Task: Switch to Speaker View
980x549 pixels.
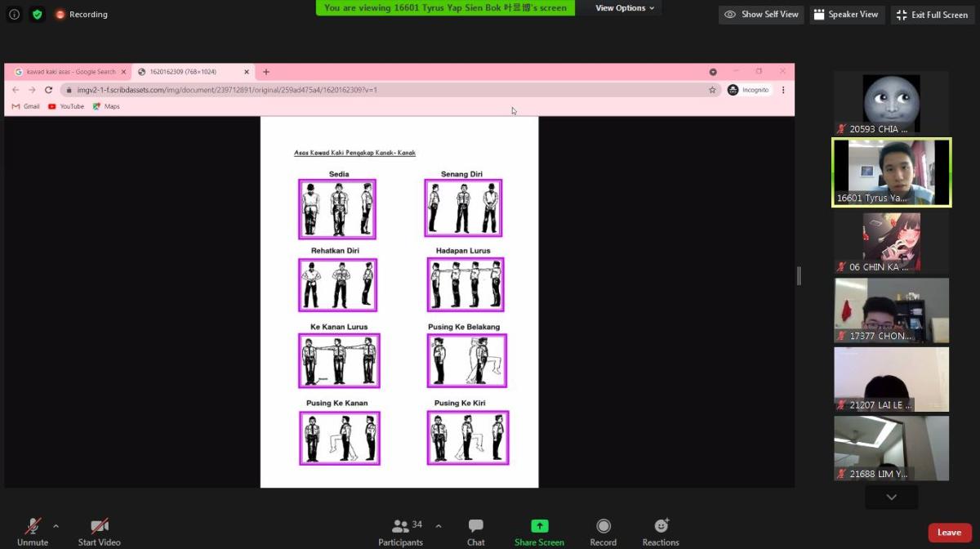Action: pos(846,15)
